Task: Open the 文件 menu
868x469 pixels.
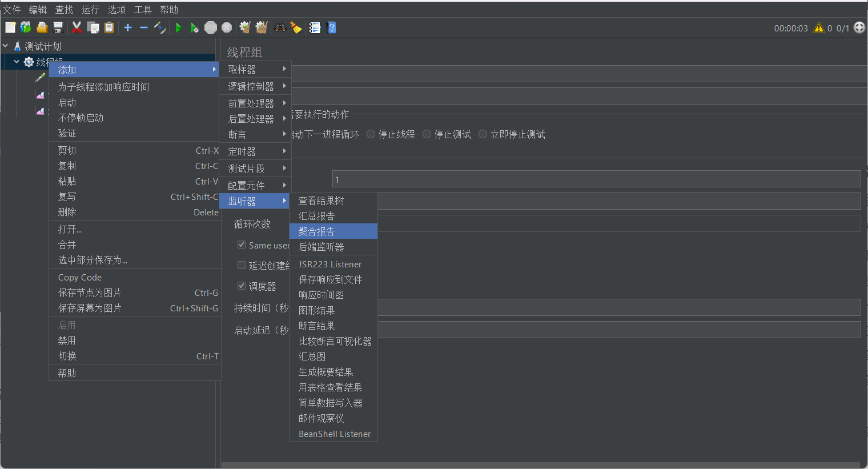Action: tap(11, 10)
